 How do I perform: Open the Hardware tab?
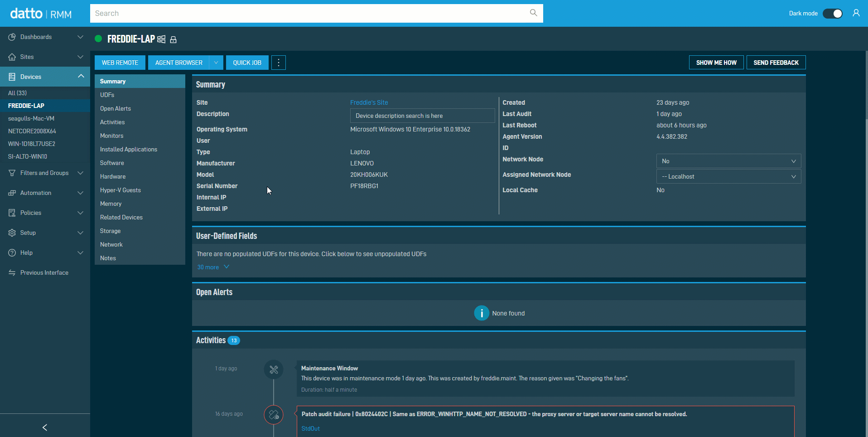[140, 176]
